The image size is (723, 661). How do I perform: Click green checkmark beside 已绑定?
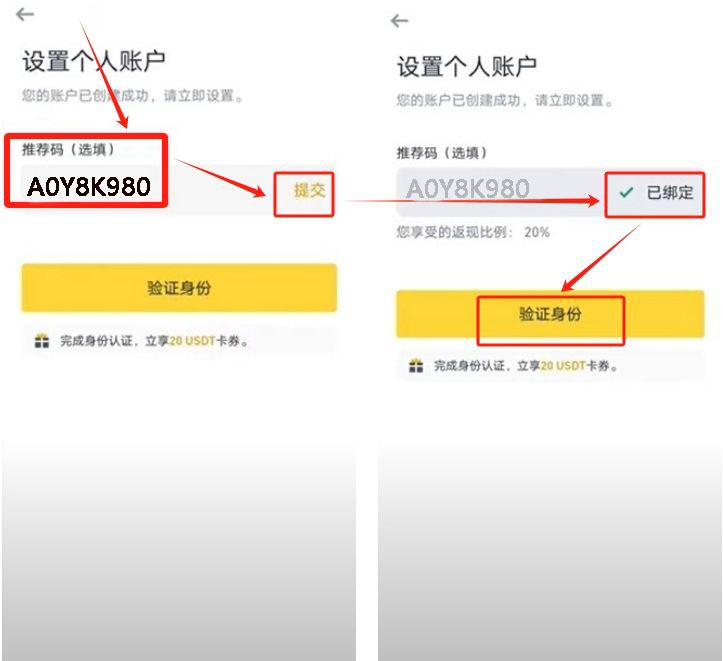[x=626, y=192]
